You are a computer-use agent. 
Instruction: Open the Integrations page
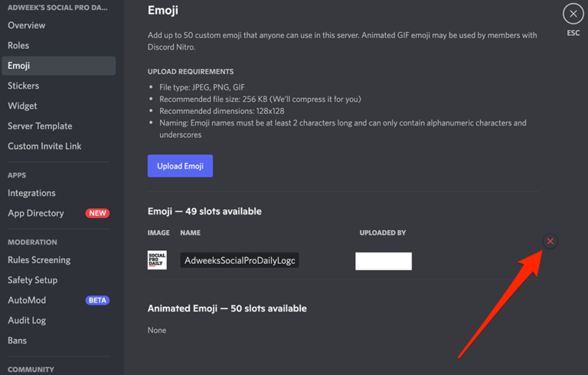click(31, 193)
